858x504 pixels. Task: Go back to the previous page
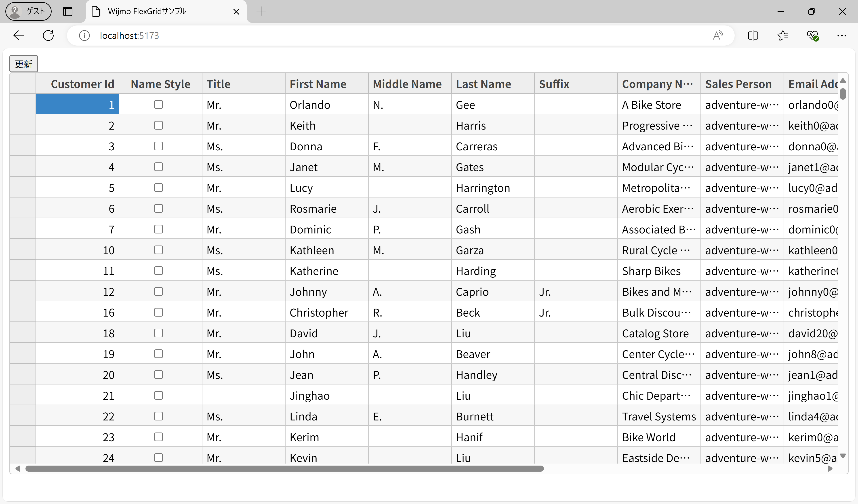coord(19,36)
